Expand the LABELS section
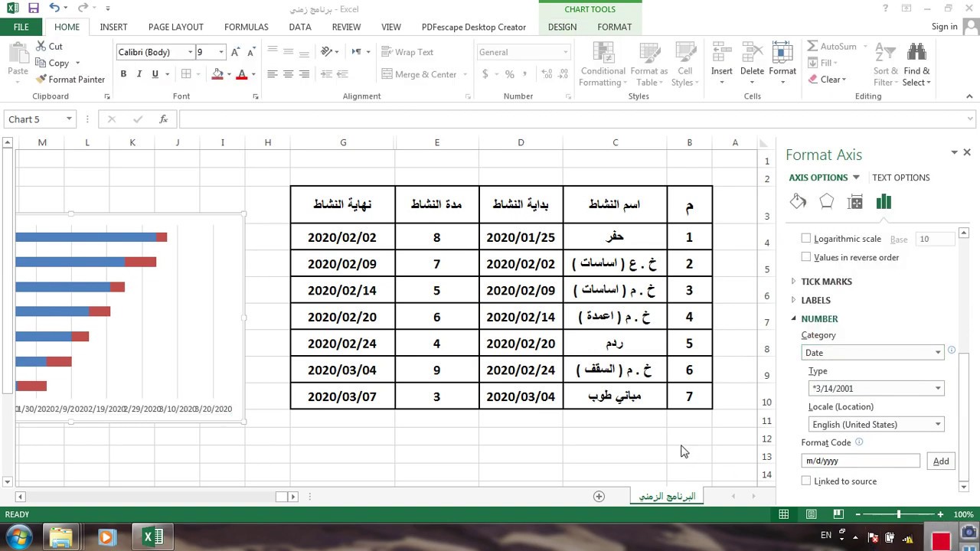 (815, 300)
